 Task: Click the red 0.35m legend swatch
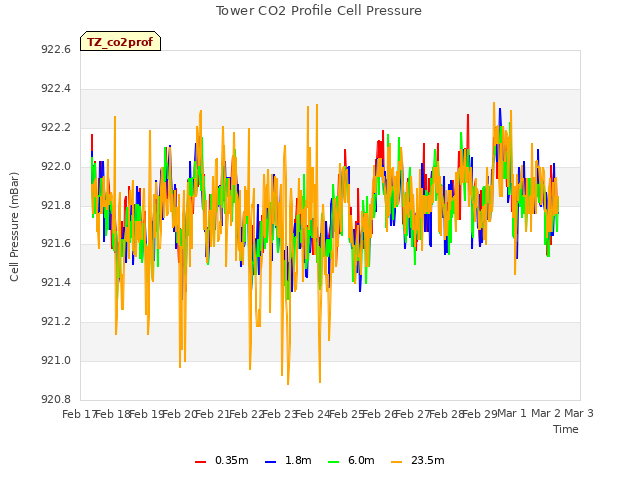coord(200,462)
